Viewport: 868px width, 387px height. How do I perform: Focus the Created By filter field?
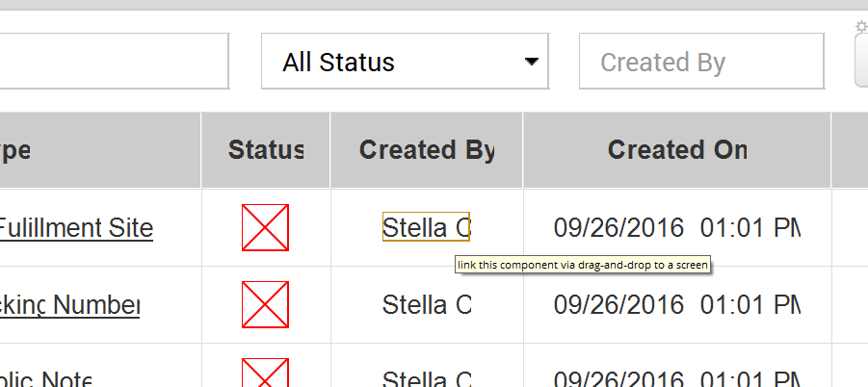pos(701,63)
